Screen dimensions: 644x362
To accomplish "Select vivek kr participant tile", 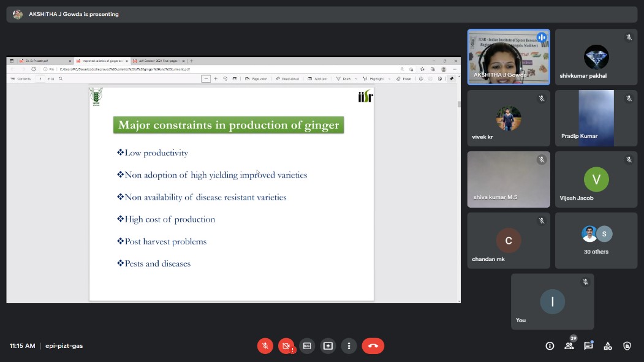I will coord(509,118).
